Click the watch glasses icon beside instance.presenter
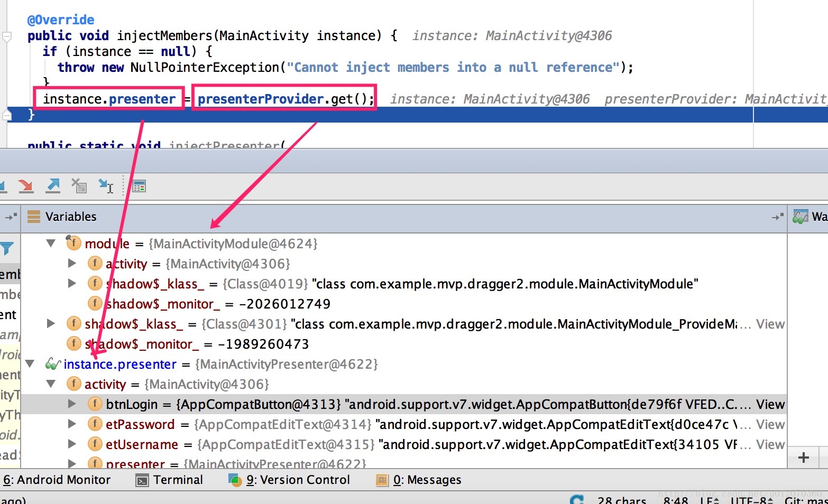This screenshot has height=504, width=828. 53,363
